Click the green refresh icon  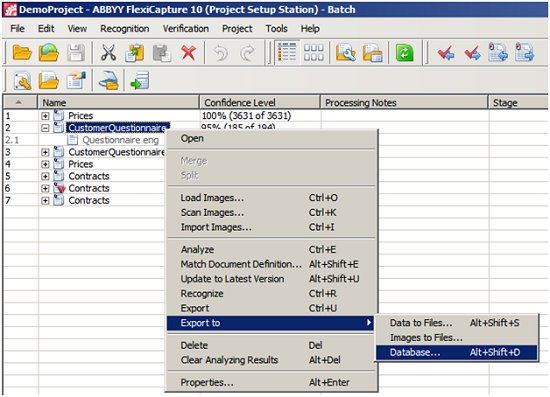(x=404, y=53)
